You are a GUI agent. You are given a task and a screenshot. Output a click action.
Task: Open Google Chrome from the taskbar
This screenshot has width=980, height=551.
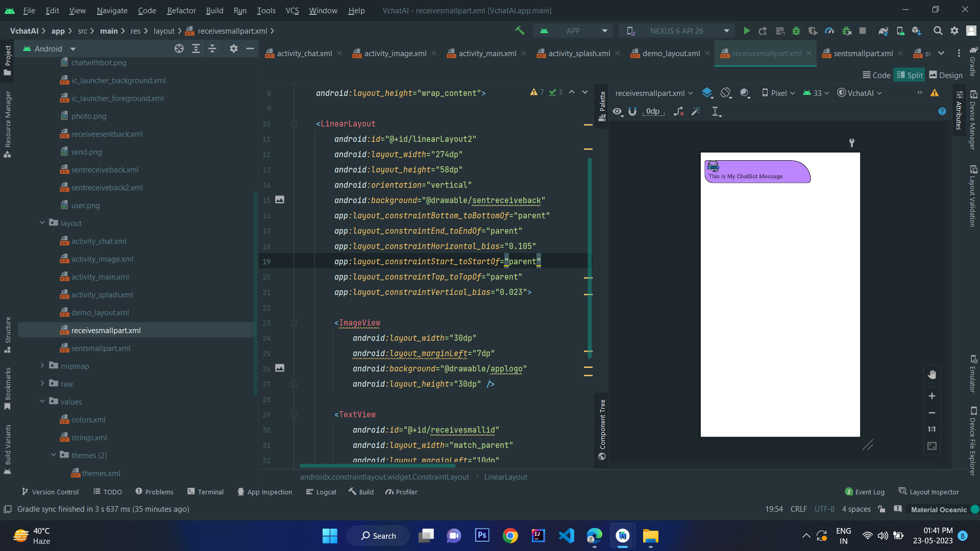(x=510, y=536)
